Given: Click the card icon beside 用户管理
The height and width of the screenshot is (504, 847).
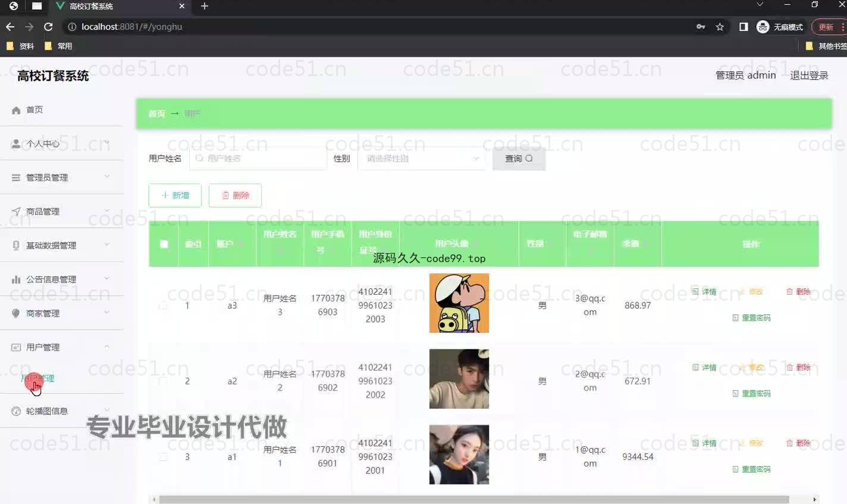Looking at the screenshot, I should [x=16, y=347].
